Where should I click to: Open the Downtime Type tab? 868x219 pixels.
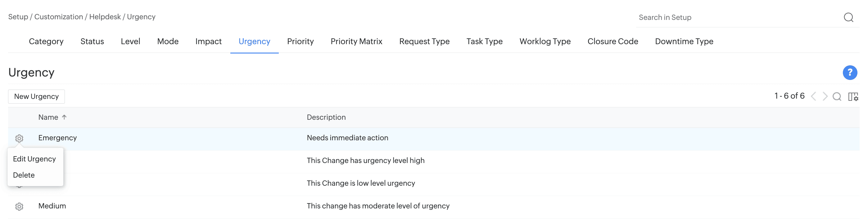pos(684,41)
